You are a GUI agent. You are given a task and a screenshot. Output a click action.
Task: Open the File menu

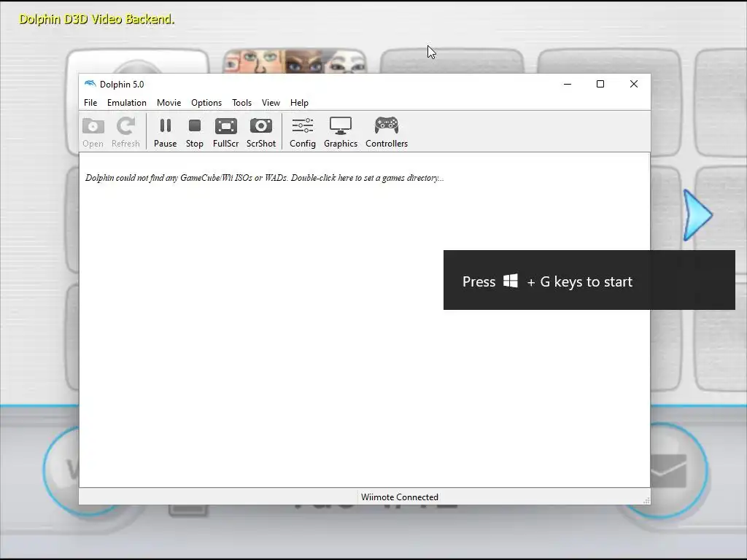[x=90, y=102]
